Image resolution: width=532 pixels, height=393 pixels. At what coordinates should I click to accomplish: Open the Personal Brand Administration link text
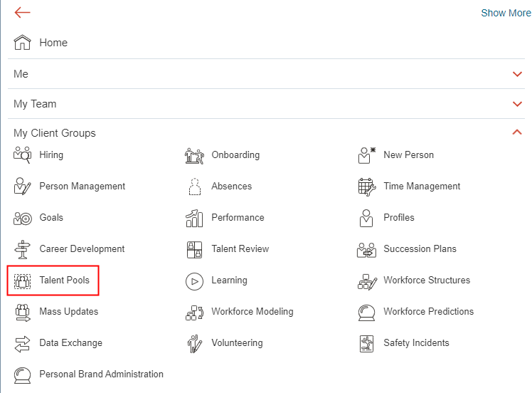pos(102,374)
